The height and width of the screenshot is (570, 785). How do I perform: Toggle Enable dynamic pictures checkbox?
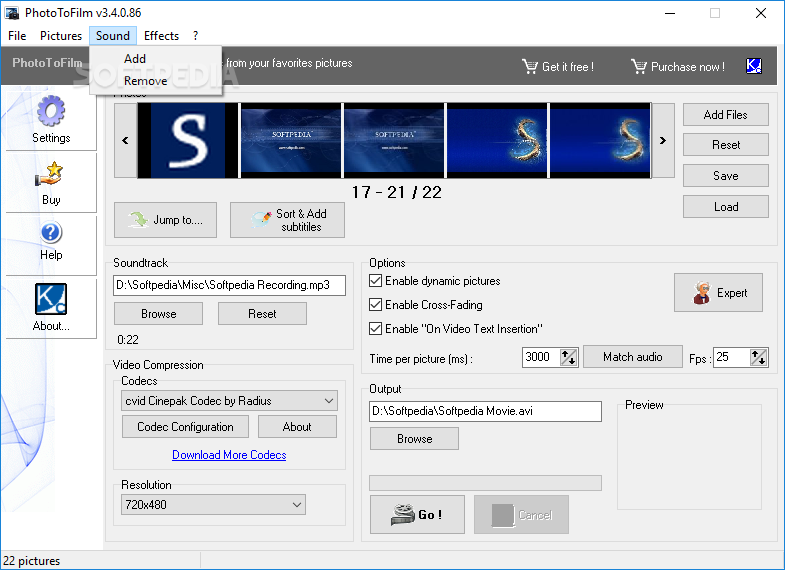pyautogui.click(x=375, y=281)
